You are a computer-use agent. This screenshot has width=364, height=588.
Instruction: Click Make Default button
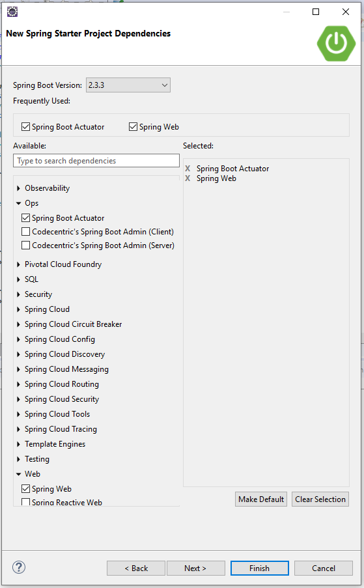[261, 499]
